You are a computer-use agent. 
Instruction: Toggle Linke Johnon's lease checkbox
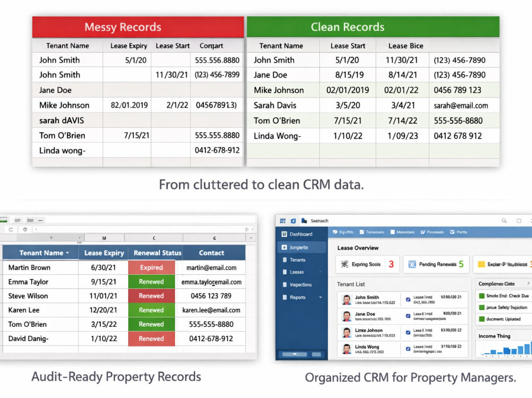408,333
